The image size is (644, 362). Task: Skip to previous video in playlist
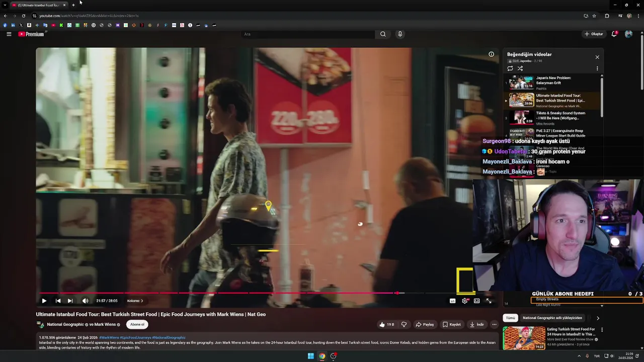click(x=58, y=301)
